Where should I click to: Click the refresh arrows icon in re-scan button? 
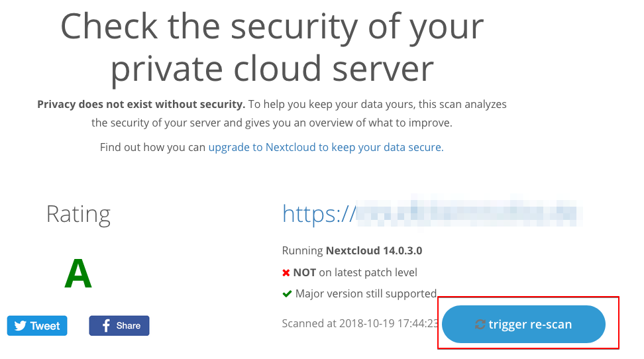[480, 325]
